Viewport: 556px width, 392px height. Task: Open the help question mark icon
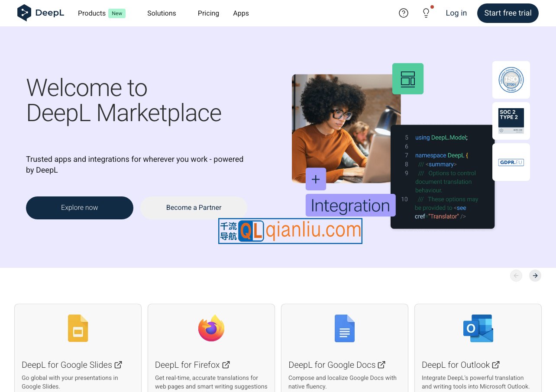coord(403,13)
